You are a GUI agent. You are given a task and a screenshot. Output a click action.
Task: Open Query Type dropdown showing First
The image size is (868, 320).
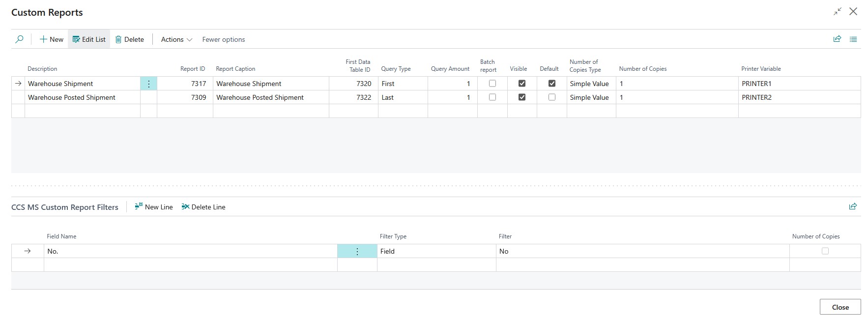(x=403, y=84)
